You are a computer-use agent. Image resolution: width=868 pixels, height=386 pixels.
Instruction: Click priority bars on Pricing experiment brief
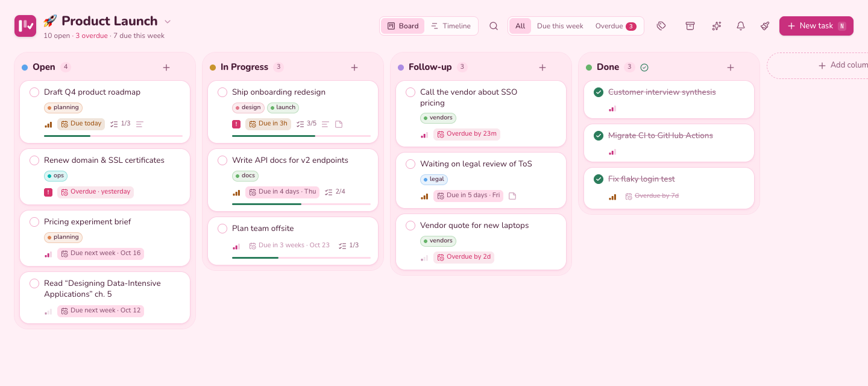(48, 254)
